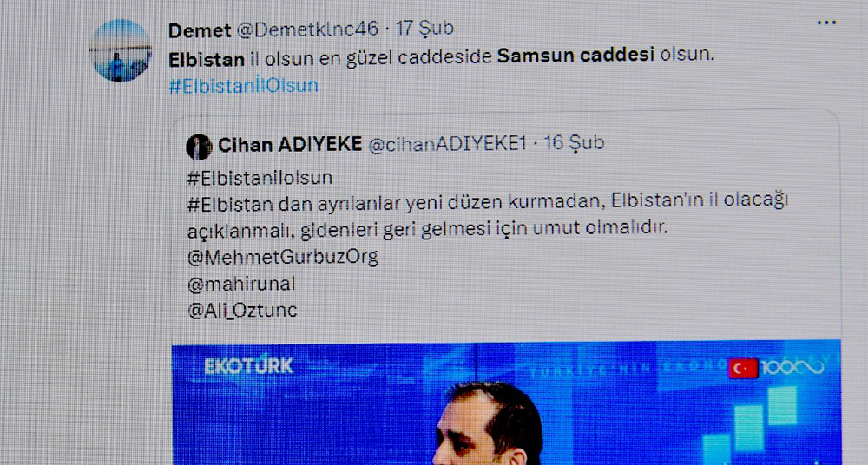
Task: Click the 16 Şub date on quoted tweet
Action: [x=574, y=143]
